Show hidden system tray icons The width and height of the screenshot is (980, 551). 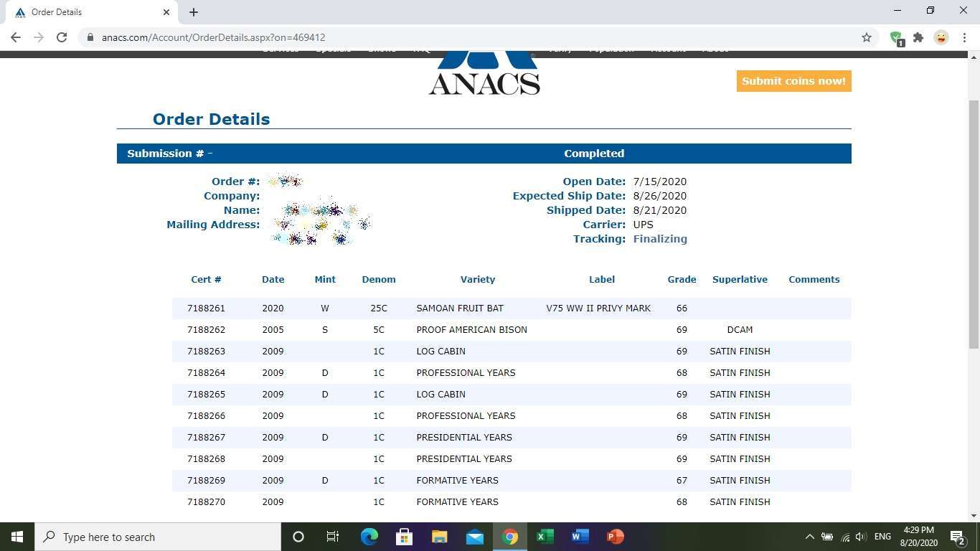tap(809, 537)
